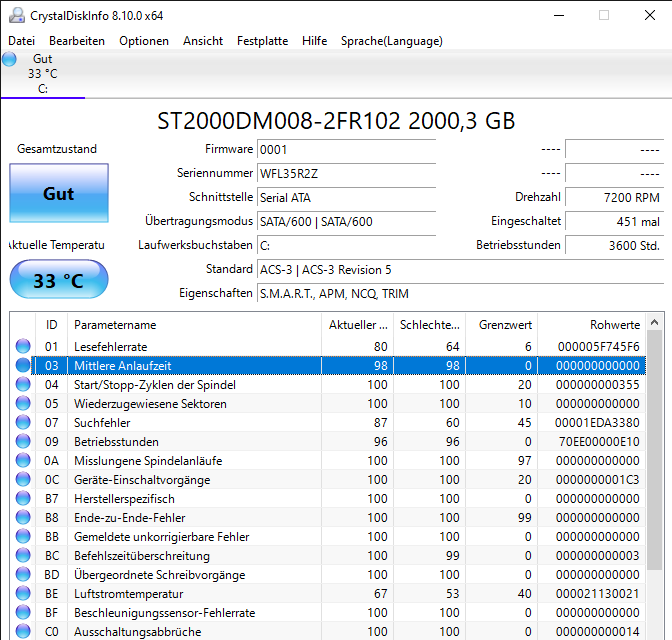Minimize the CrystalDiskInfo window
This screenshot has width=672, height=640.
pos(559,15)
